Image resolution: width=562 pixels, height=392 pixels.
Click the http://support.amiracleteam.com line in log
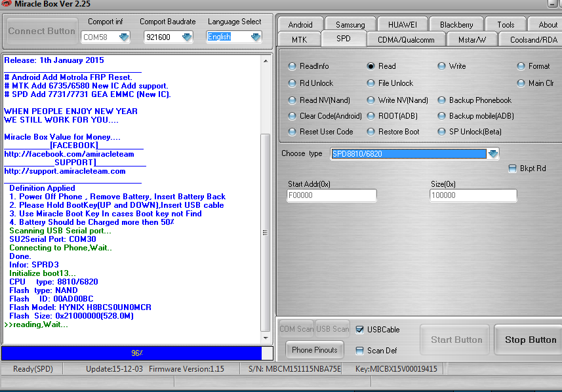click(x=65, y=171)
